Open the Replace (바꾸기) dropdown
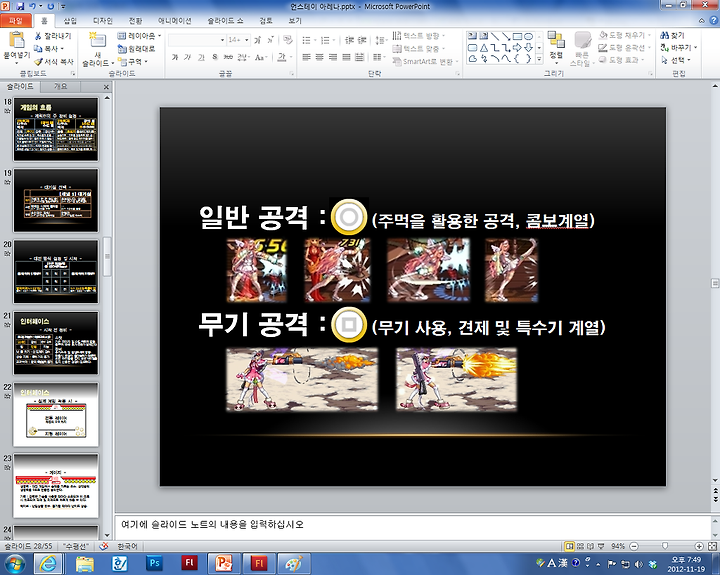 (679, 48)
